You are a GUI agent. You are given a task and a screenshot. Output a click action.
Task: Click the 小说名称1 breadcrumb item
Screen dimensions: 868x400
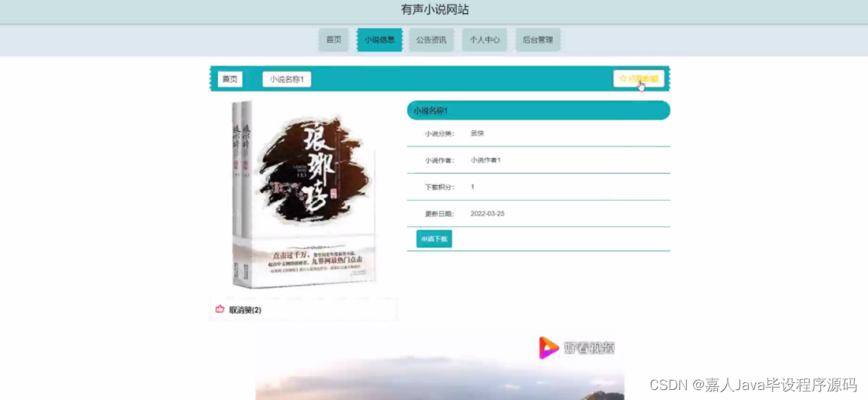point(287,79)
